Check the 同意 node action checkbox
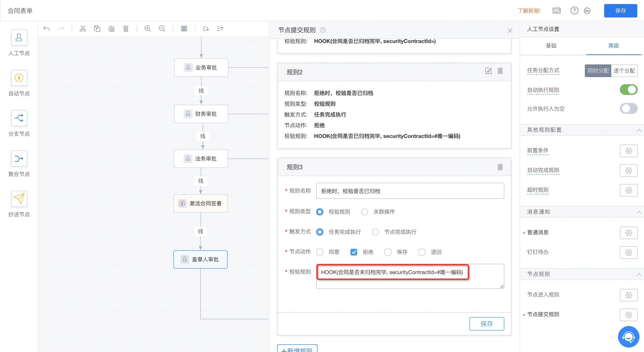Viewport: 644px width, 352px height. point(320,252)
